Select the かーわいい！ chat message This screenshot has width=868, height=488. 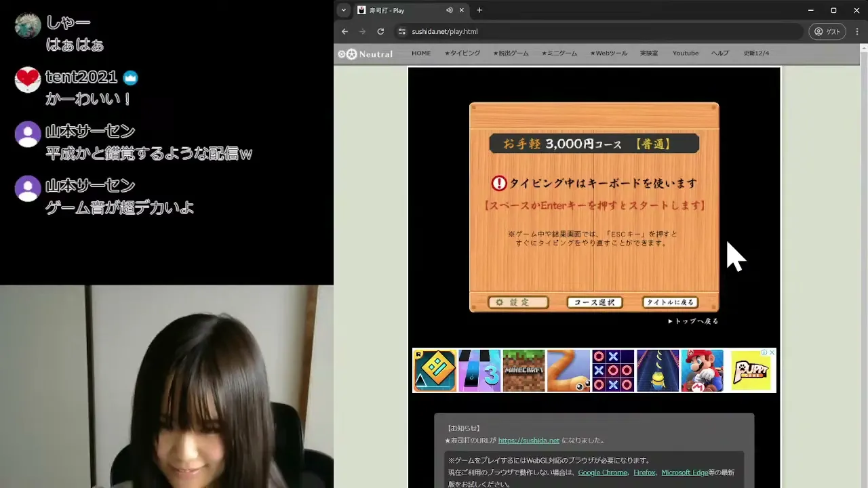point(88,99)
